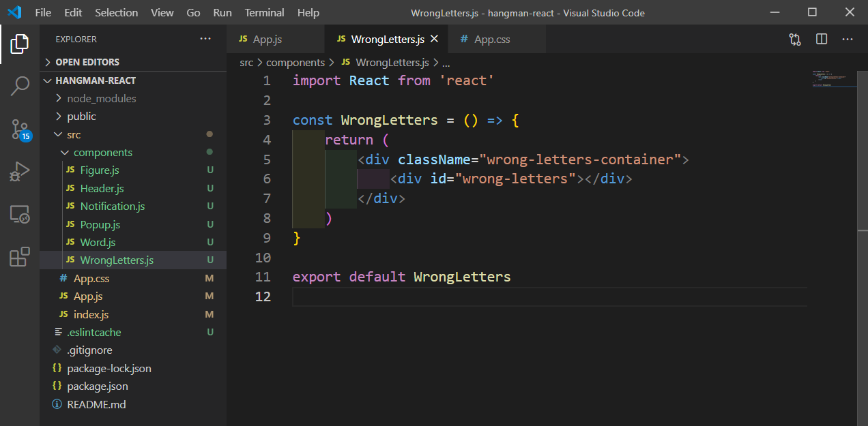
Task: Open the Explorer view in activity bar
Action: coord(20,44)
